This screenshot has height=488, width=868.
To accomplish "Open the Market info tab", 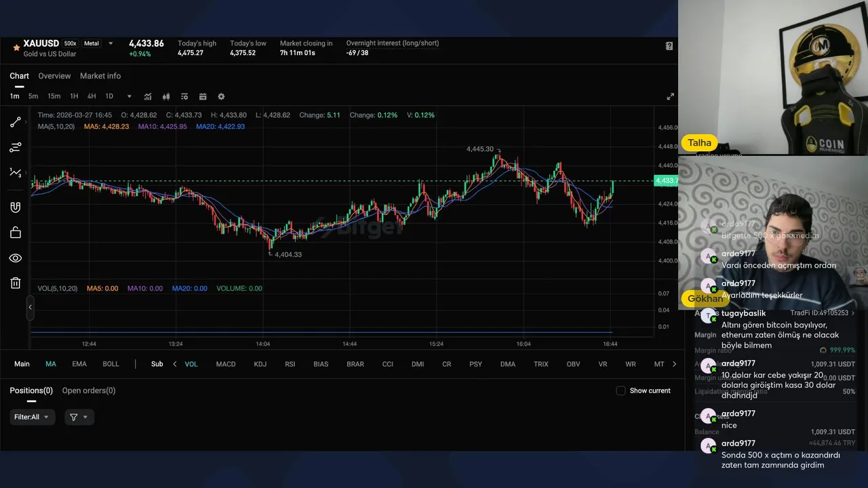I will (x=100, y=76).
